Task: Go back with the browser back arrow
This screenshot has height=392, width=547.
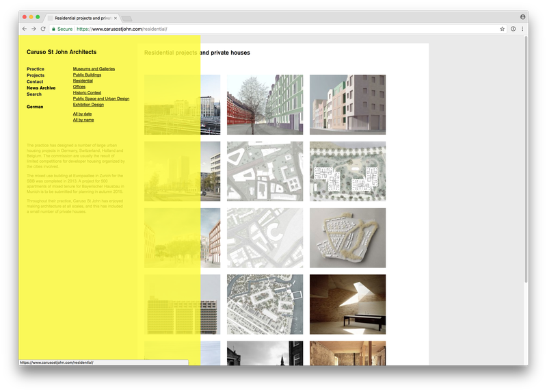Action: pyautogui.click(x=25, y=29)
